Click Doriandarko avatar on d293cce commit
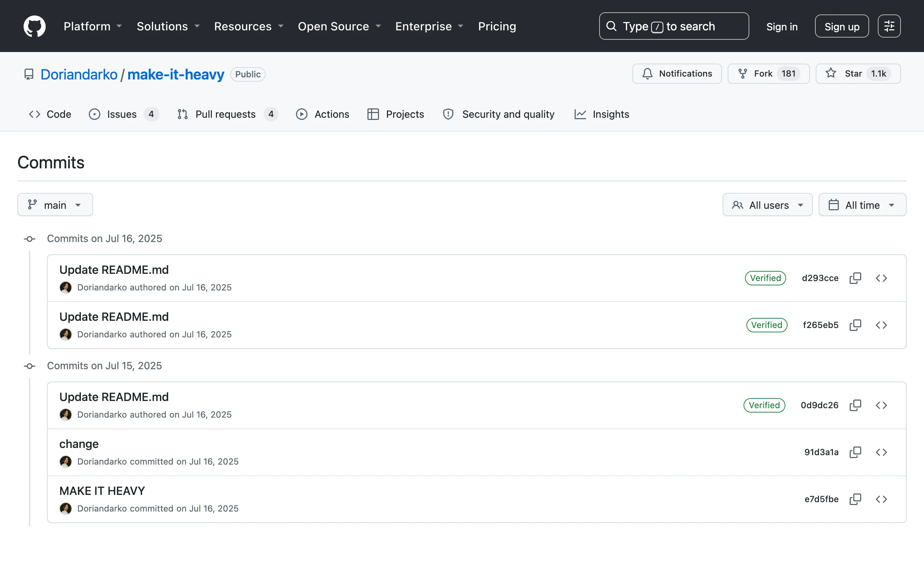Screen dimensions: 924x578 pos(66,288)
